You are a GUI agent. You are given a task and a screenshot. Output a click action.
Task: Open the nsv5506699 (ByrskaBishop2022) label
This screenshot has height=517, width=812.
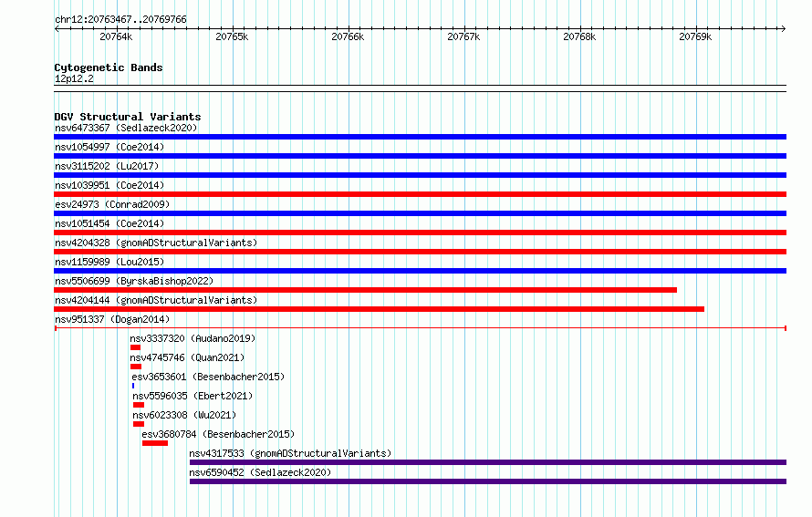click(x=134, y=281)
